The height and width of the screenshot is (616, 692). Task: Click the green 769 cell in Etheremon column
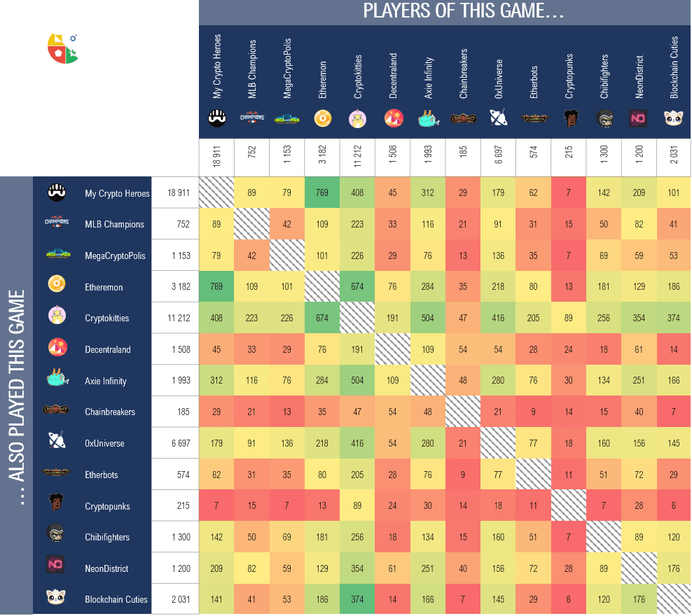pyautogui.click(x=322, y=192)
